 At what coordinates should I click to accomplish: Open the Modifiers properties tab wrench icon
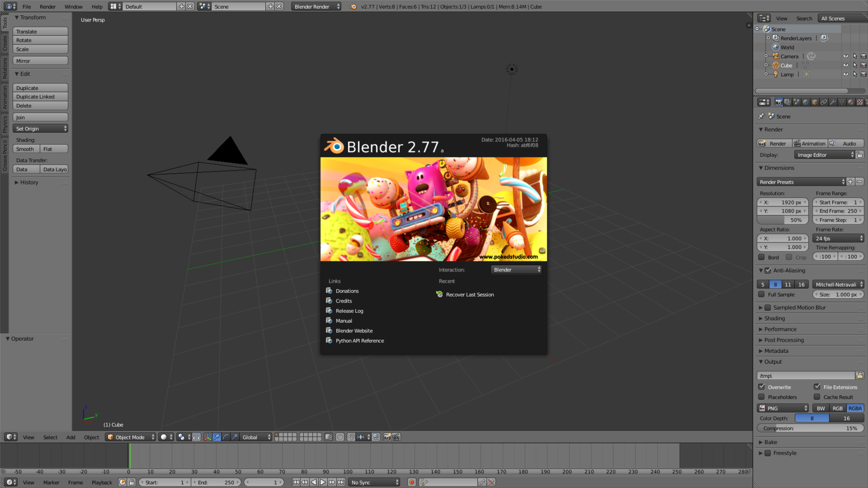(x=833, y=102)
